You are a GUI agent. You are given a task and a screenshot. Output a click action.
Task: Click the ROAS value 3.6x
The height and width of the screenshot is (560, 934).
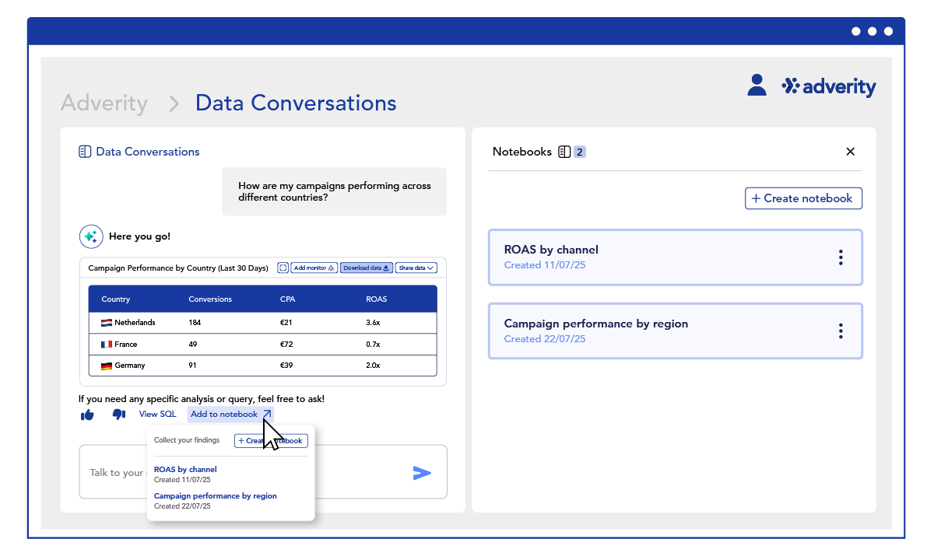click(373, 323)
